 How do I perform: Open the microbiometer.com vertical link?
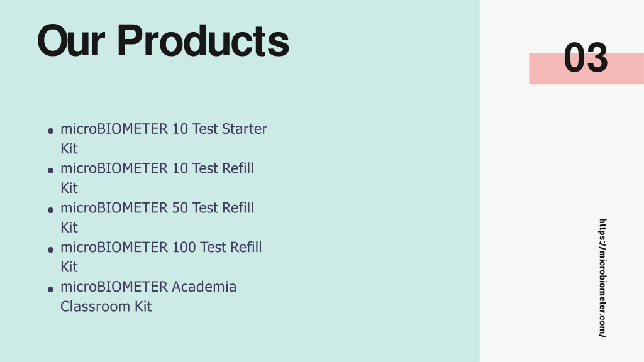pos(602,278)
